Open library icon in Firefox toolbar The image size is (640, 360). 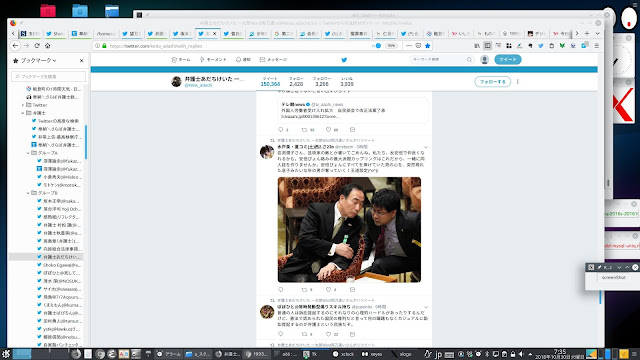[x=477, y=46]
